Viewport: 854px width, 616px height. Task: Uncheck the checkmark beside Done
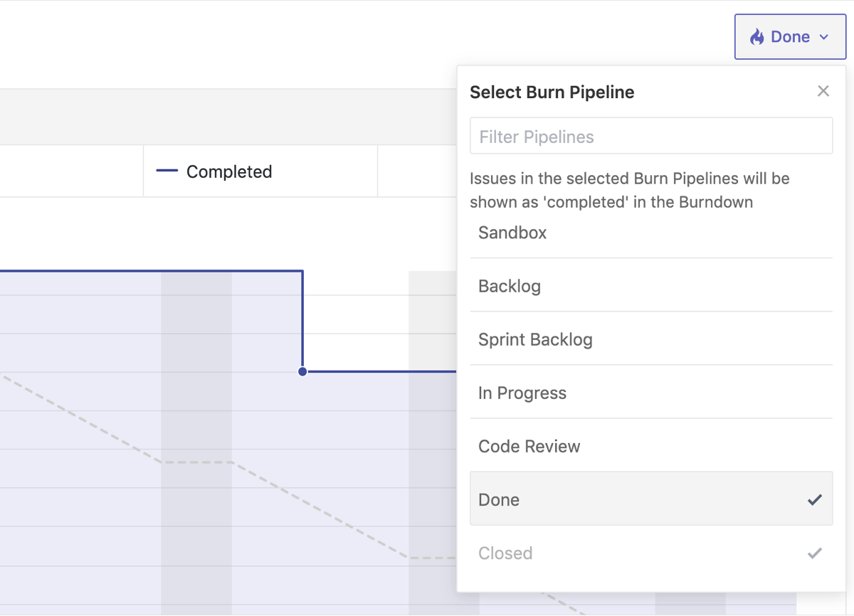815,499
